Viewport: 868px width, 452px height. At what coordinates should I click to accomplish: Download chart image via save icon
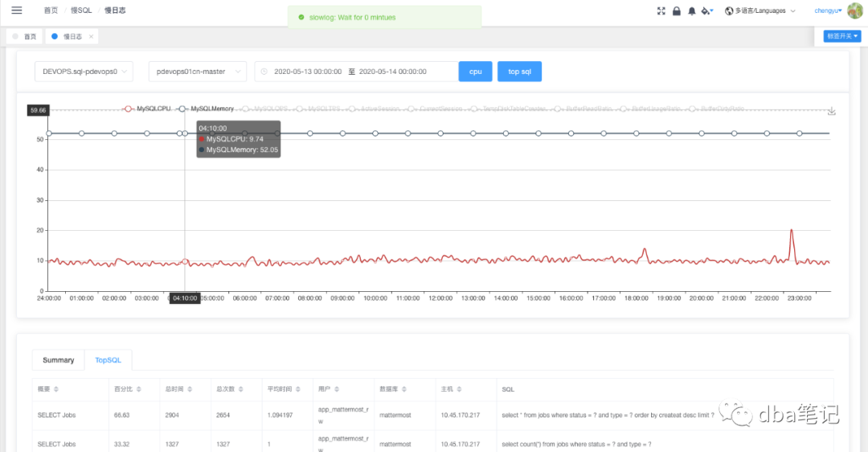832,111
